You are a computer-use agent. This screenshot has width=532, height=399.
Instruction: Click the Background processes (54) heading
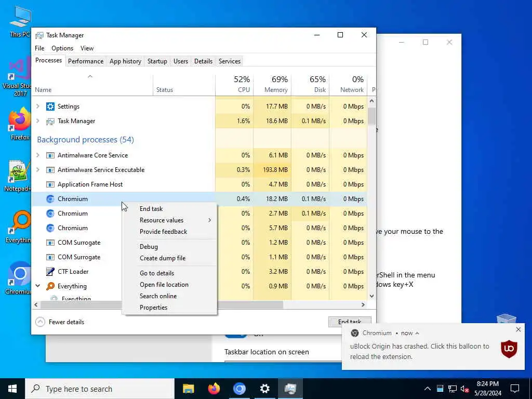(x=86, y=140)
